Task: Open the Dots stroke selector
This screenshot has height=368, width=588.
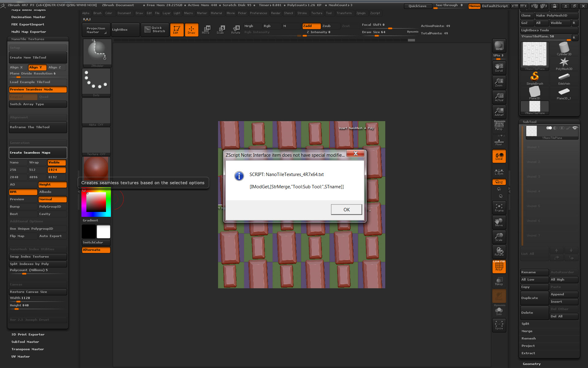Action: pos(96,82)
